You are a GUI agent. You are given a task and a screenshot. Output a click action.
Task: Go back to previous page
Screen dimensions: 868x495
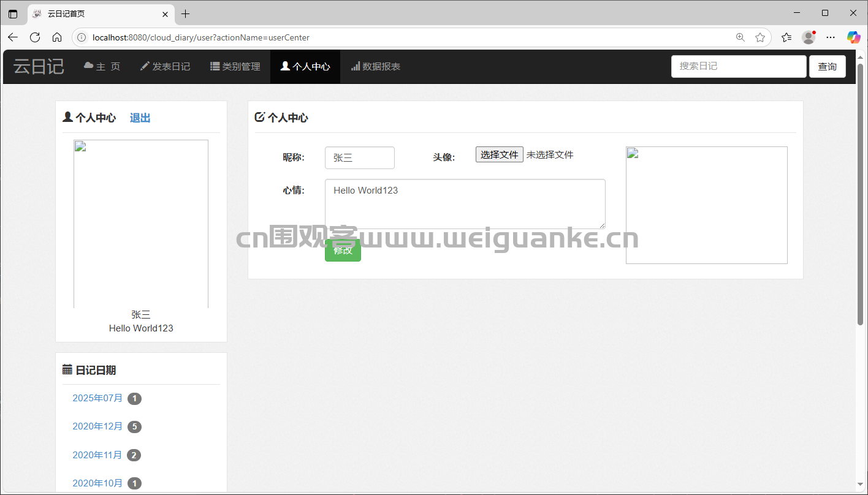tap(13, 37)
